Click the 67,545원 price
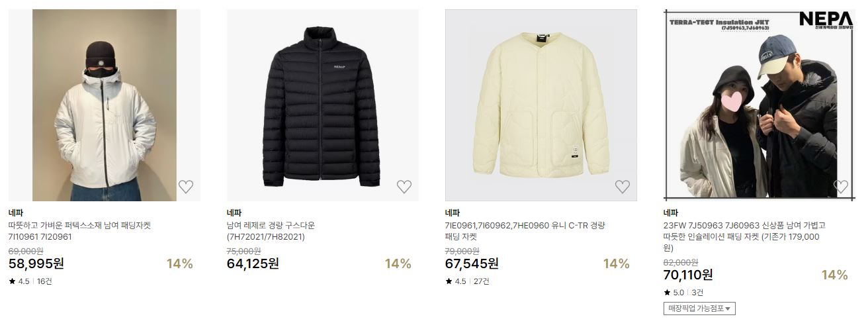This screenshot has width=868, height=335. click(472, 263)
